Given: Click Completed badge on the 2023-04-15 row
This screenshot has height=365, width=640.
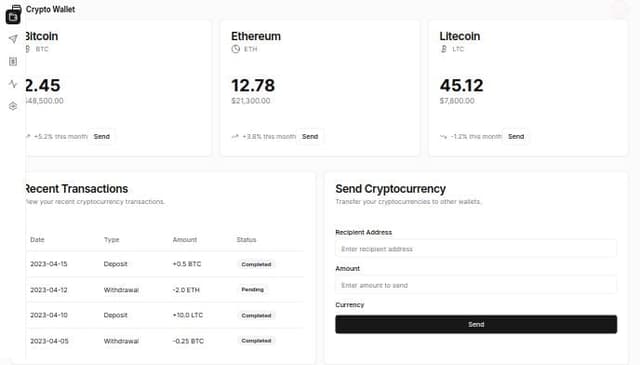Looking at the screenshot, I should [x=256, y=264].
